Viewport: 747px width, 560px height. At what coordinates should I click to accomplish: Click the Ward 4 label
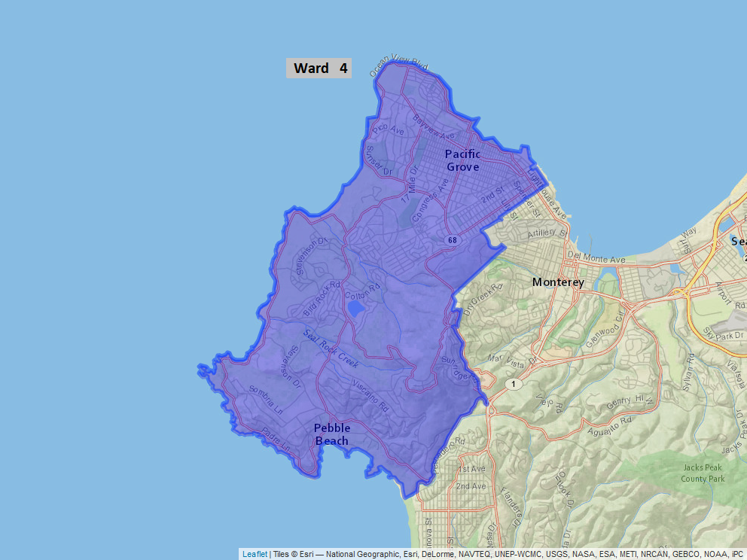[x=319, y=68]
